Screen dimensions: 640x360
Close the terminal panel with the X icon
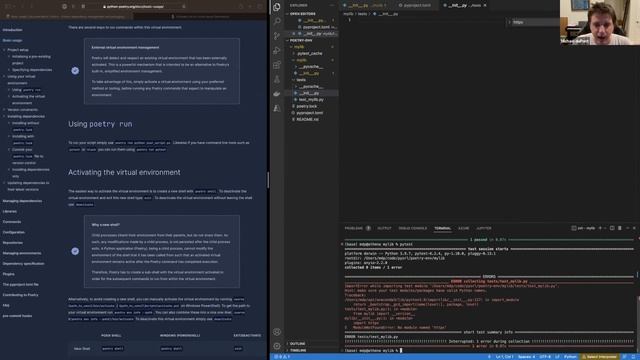pos(634,228)
